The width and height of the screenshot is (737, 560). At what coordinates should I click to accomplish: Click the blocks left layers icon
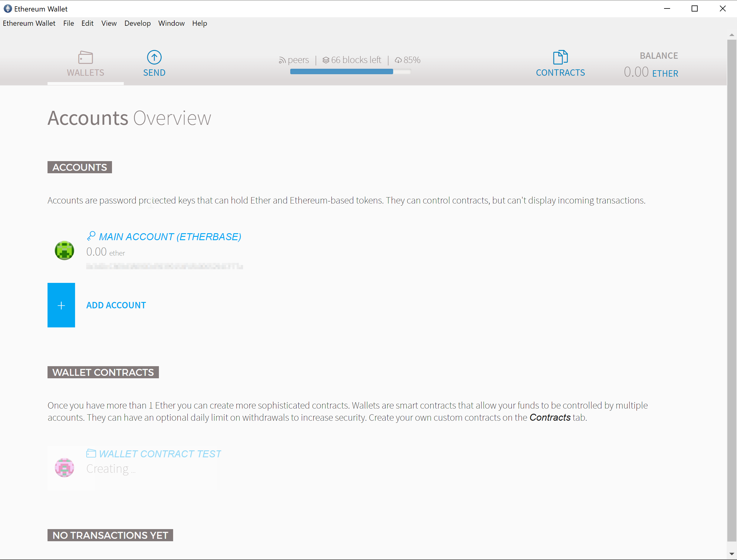pos(325,60)
